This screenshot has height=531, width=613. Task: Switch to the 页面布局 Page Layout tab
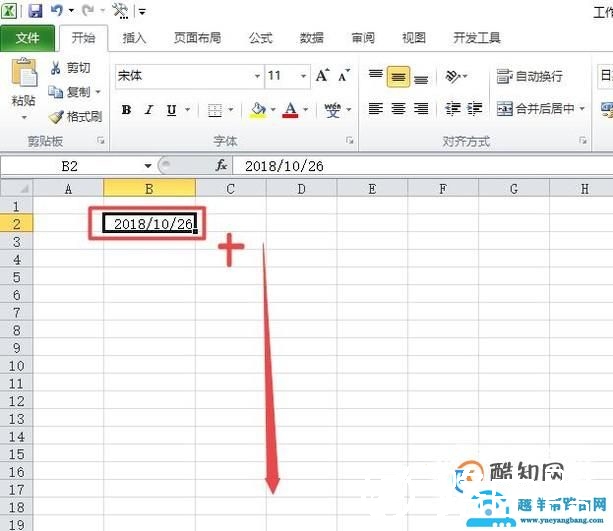click(x=197, y=38)
